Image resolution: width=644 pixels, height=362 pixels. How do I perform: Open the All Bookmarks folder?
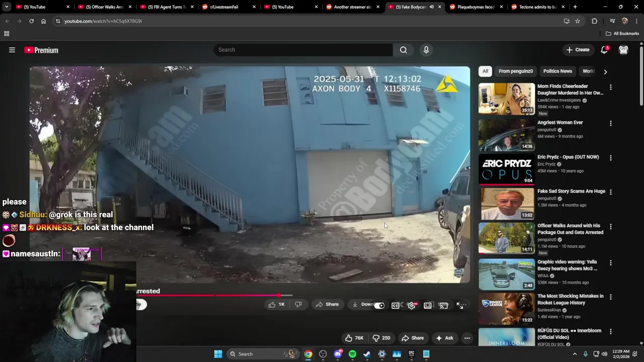[622, 34]
